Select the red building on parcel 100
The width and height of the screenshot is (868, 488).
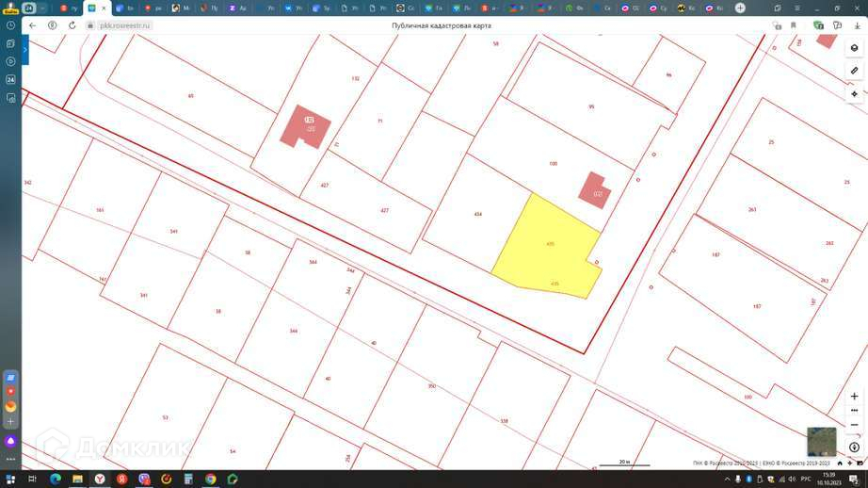[x=595, y=190]
